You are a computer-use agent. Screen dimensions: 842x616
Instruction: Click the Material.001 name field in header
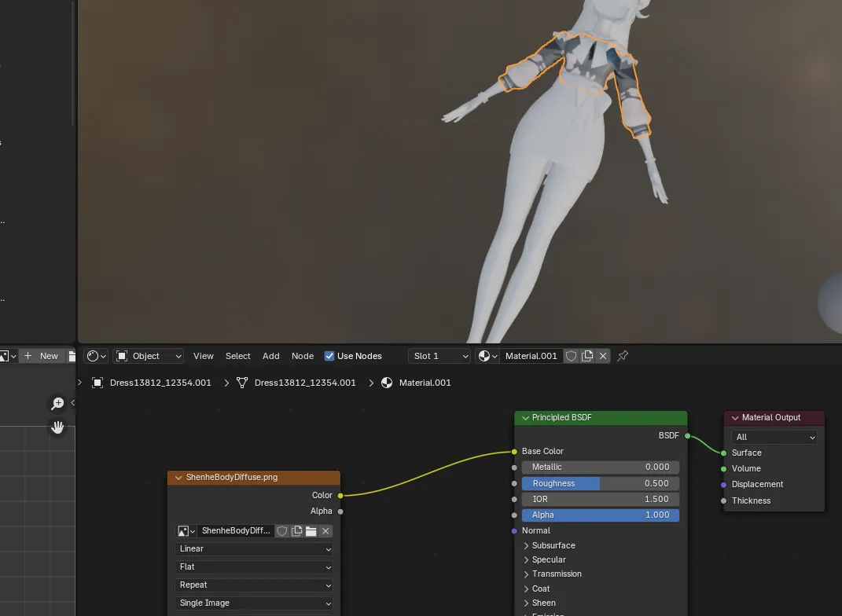(x=531, y=356)
